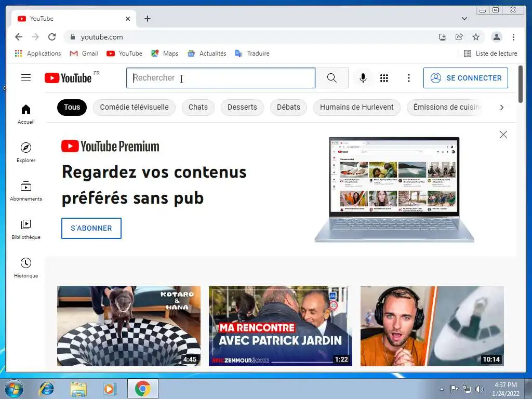Click the YouTube logo in header
The height and width of the screenshot is (399, 532).
click(x=68, y=78)
